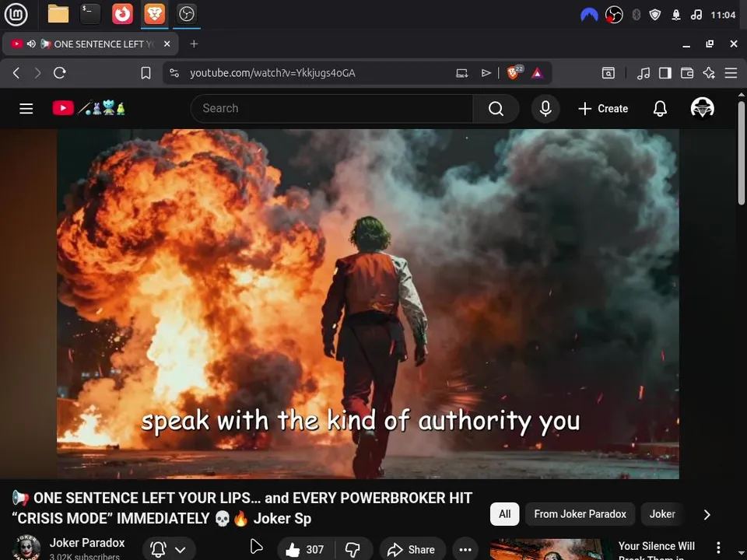Open the Your Silence Will video thumbnail
747x560 pixels.
[x=550, y=550]
